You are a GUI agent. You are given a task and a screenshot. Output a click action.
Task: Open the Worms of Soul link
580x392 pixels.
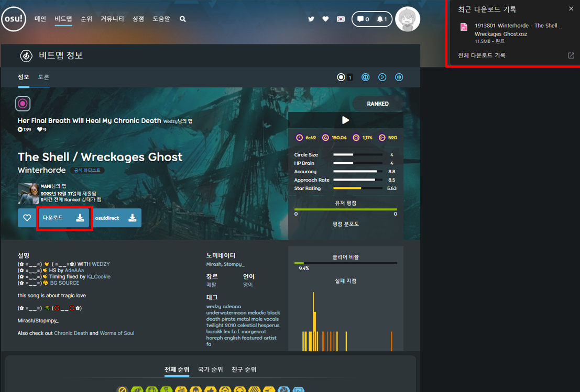(117, 333)
